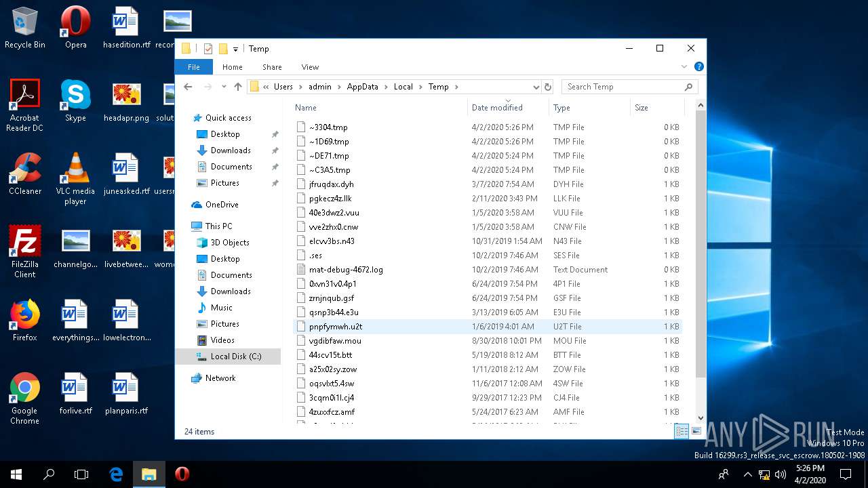Image resolution: width=868 pixels, height=488 pixels.
Task: Sort files by Name column header
Action: tap(379, 108)
